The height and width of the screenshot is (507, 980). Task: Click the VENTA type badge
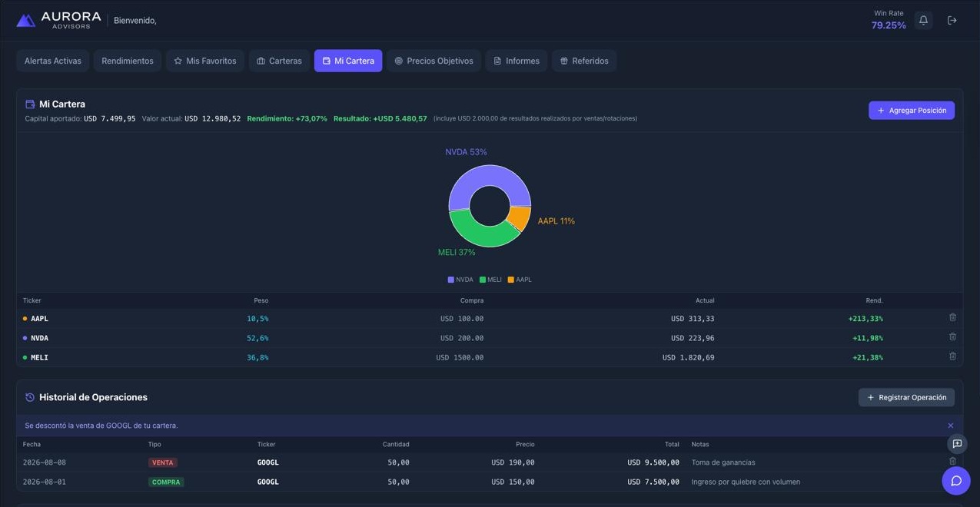(x=163, y=462)
